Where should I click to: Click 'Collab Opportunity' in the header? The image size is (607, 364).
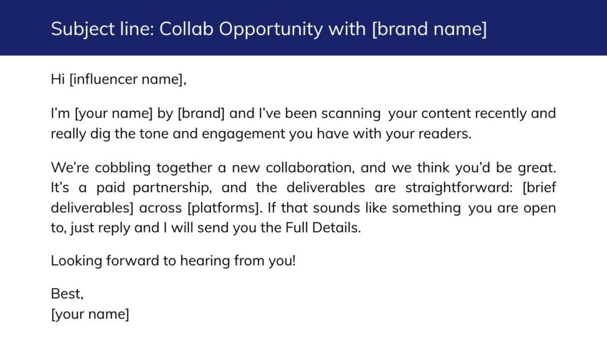pyautogui.click(x=241, y=29)
